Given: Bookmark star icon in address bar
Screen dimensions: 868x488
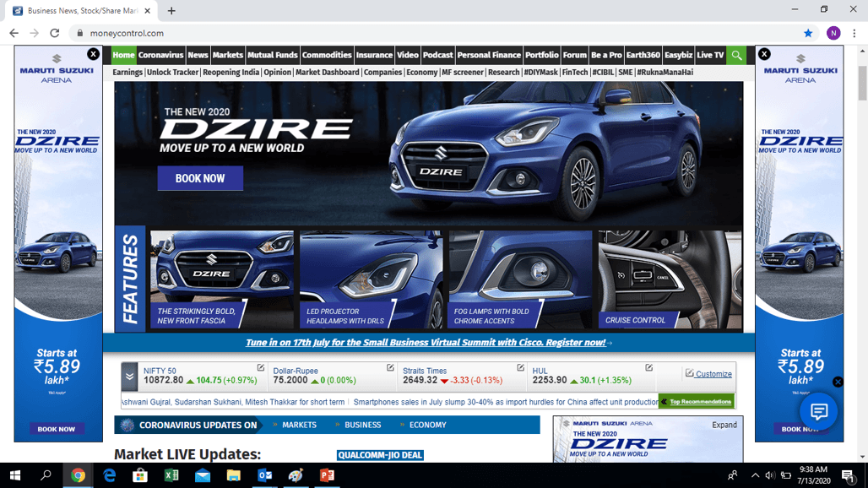Looking at the screenshot, I should coord(808,33).
